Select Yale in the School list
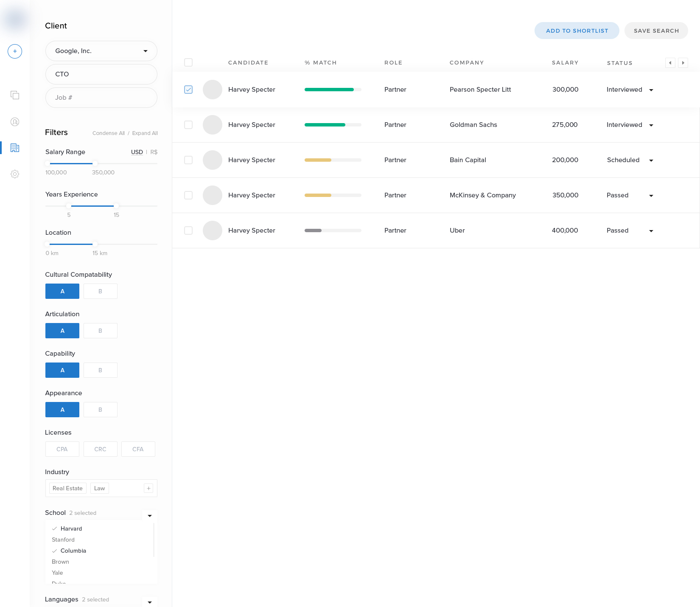This screenshot has width=700, height=607. click(x=57, y=573)
